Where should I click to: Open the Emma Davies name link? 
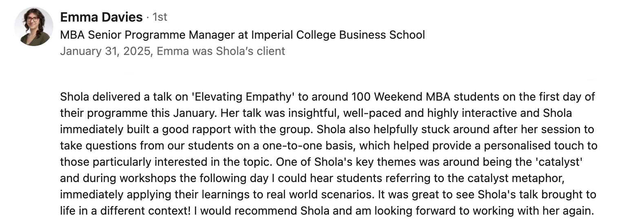click(x=101, y=17)
